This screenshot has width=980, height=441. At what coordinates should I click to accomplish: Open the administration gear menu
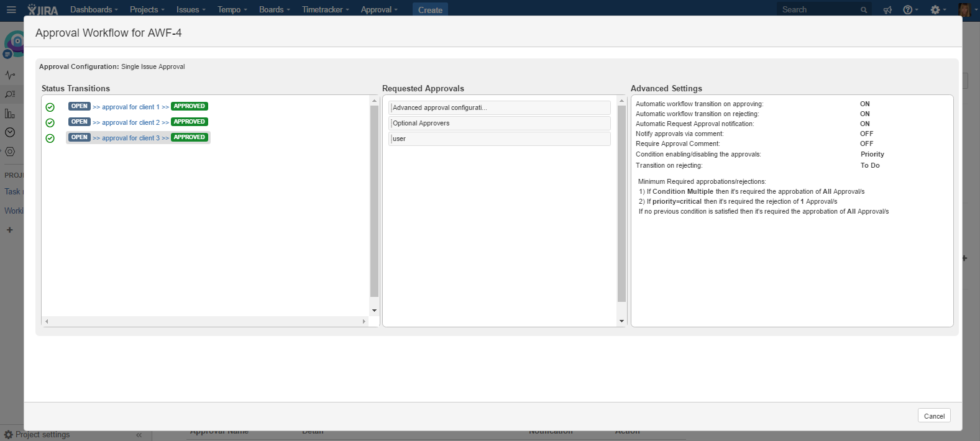click(x=937, y=9)
